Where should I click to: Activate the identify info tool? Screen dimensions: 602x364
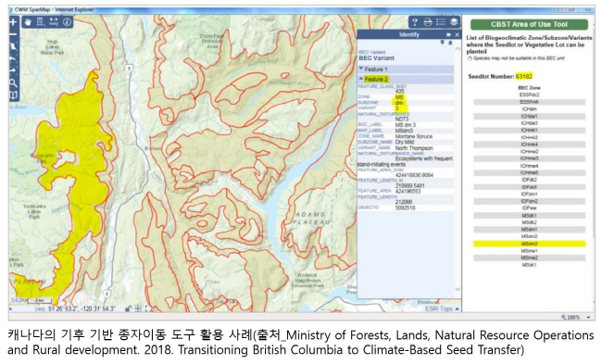pyautogui.click(x=68, y=22)
